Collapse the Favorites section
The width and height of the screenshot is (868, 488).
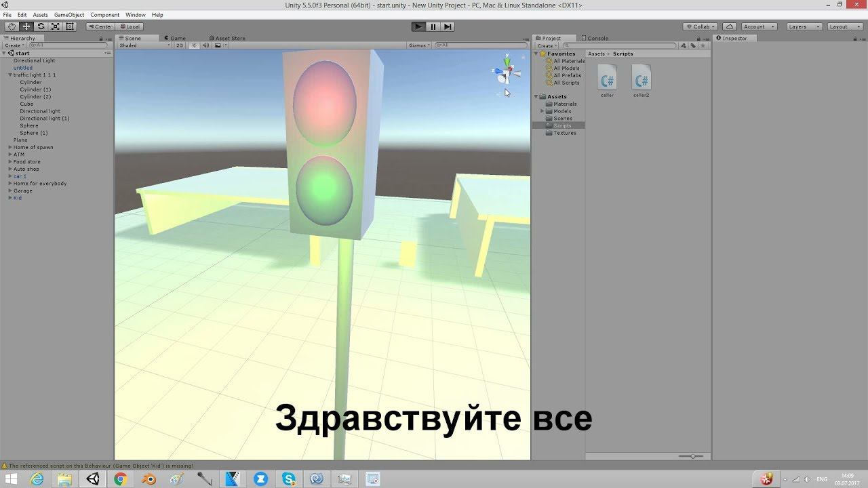point(536,54)
